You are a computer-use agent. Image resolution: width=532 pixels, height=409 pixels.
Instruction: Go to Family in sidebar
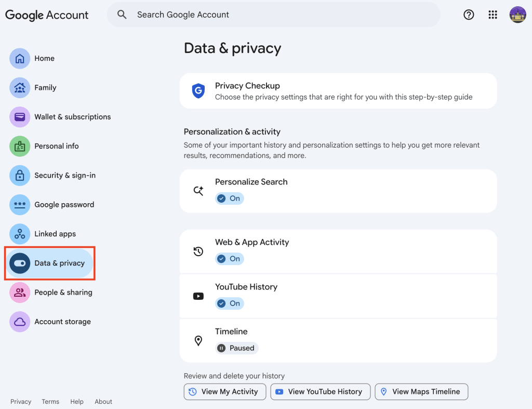click(x=46, y=88)
